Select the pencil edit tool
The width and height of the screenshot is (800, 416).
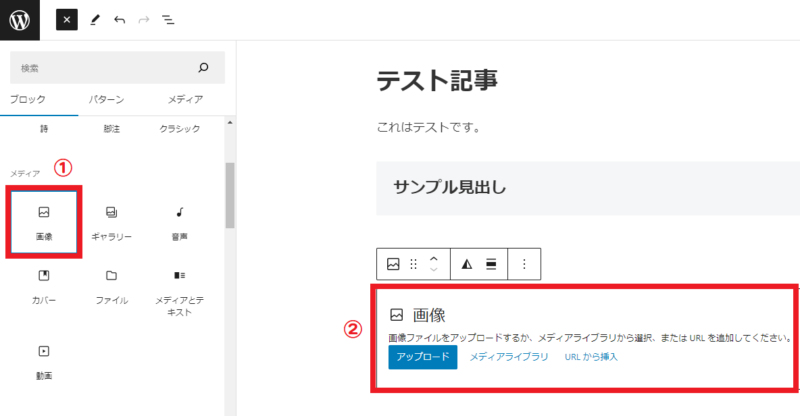(95, 19)
